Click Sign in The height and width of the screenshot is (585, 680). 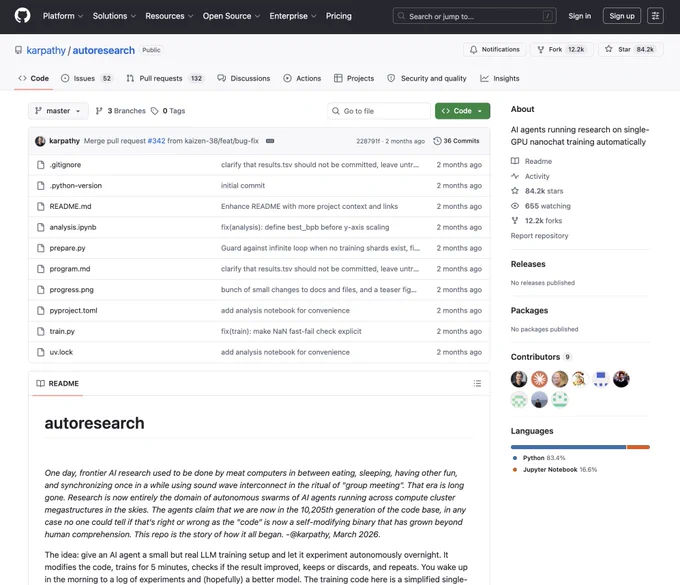pyautogui.click(x=579, y=16)
